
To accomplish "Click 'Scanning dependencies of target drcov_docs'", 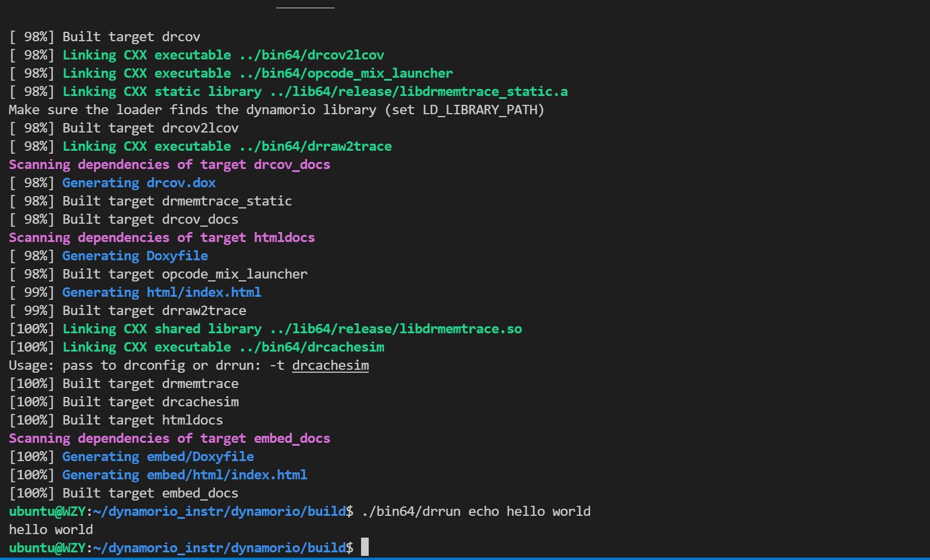I will [170, 165].
